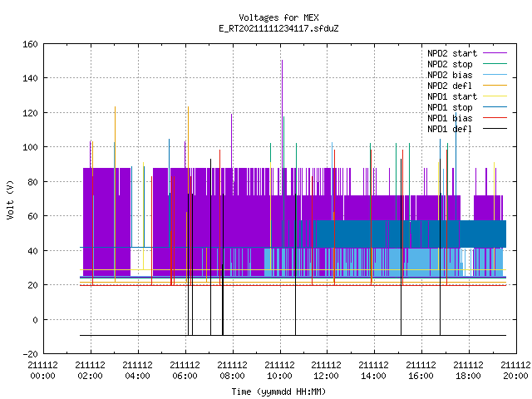Click the x-axis tick label 211112 10:00
The width and height of the screenshot is (532, 399).
(x=279, y=371)
